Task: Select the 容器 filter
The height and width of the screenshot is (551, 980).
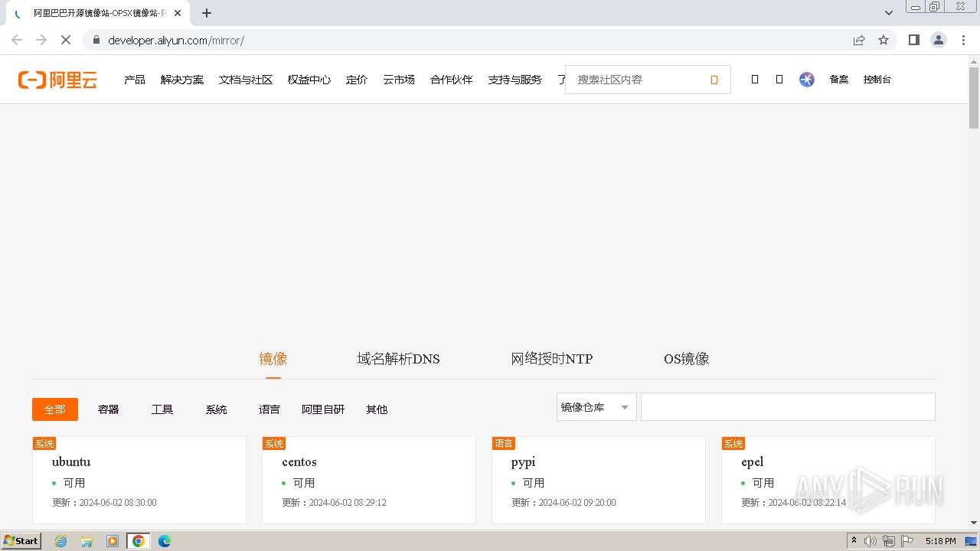Action: 109,409
